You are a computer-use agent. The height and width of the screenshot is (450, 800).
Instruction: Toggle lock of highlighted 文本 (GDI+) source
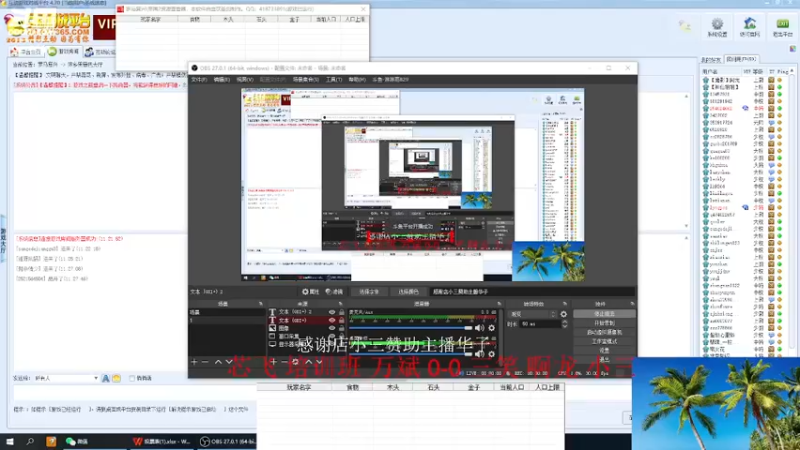click(341, 320)
